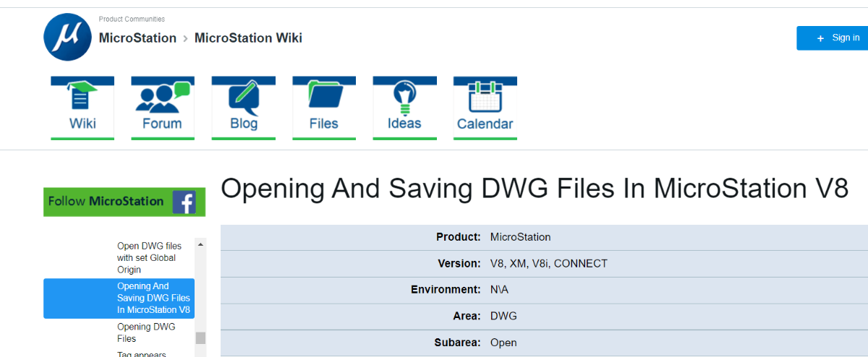Click the Facebook icon in the Follow banner

(x=184, y=202)
